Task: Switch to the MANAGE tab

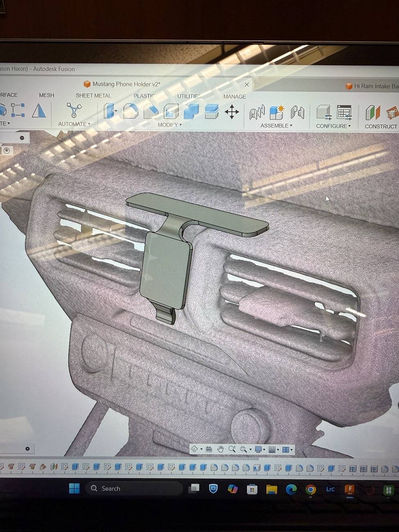Action: (234, 97)
